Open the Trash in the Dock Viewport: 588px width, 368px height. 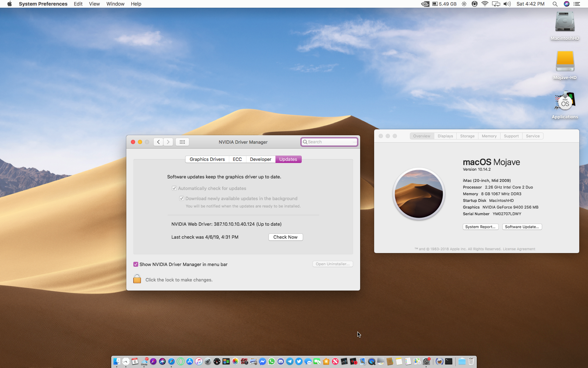pos(471,361)
